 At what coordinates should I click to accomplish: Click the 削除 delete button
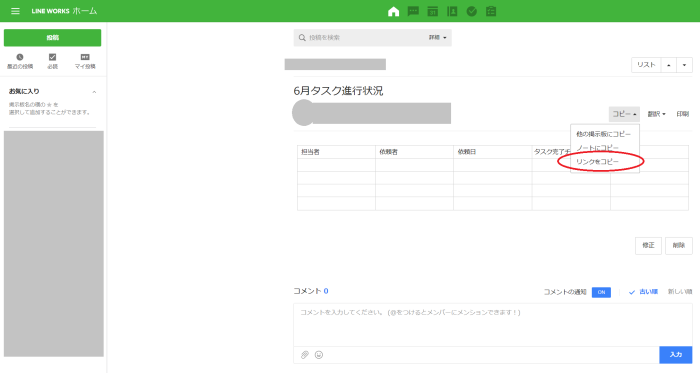tap(679, 245)
